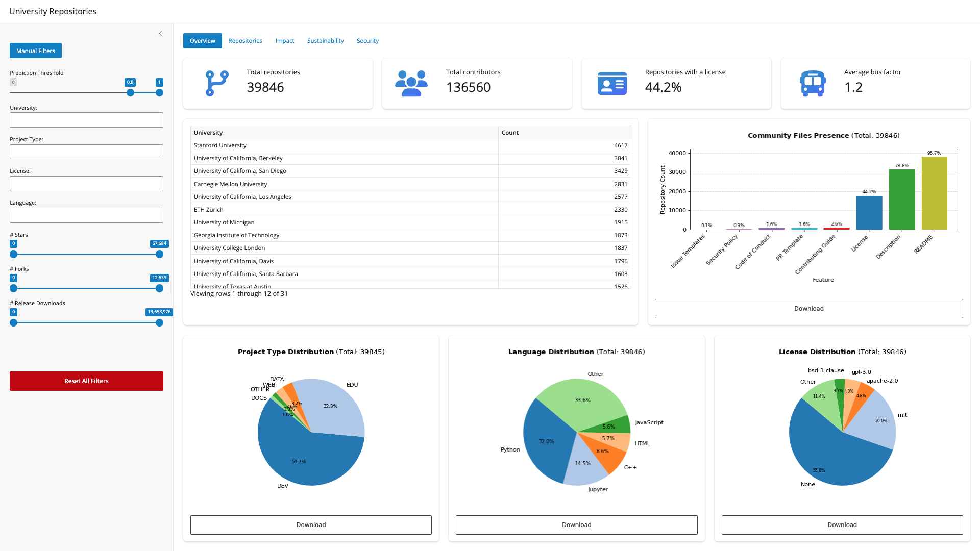Collapse the sidebar with the chevron arrow
The width and height of the screenshot is (980, 551).
pos(160,34)
